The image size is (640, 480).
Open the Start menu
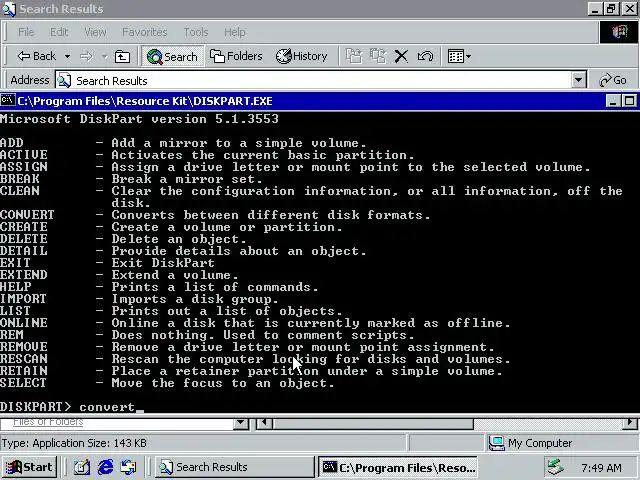tap(29, 467)
